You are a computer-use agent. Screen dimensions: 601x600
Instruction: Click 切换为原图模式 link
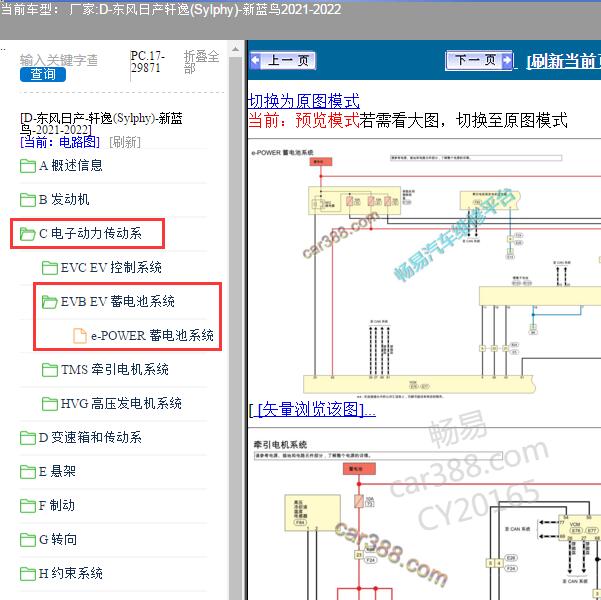[x=304, y=101]
